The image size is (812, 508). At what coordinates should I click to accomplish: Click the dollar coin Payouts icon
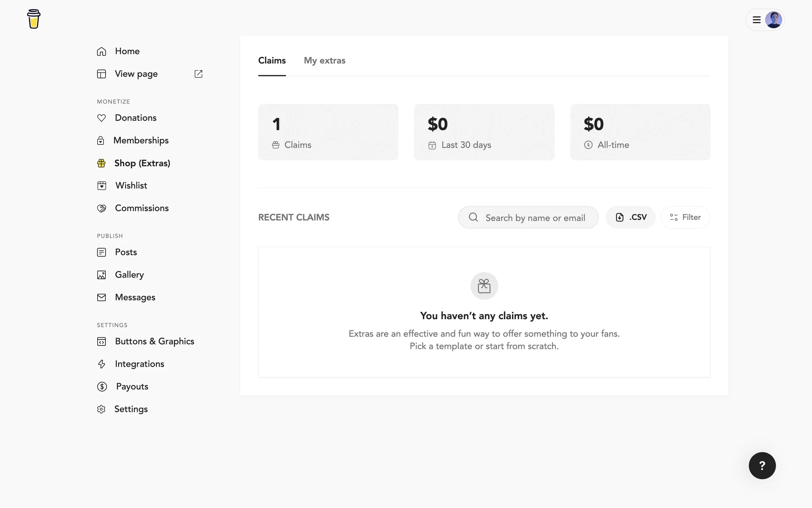102,387
